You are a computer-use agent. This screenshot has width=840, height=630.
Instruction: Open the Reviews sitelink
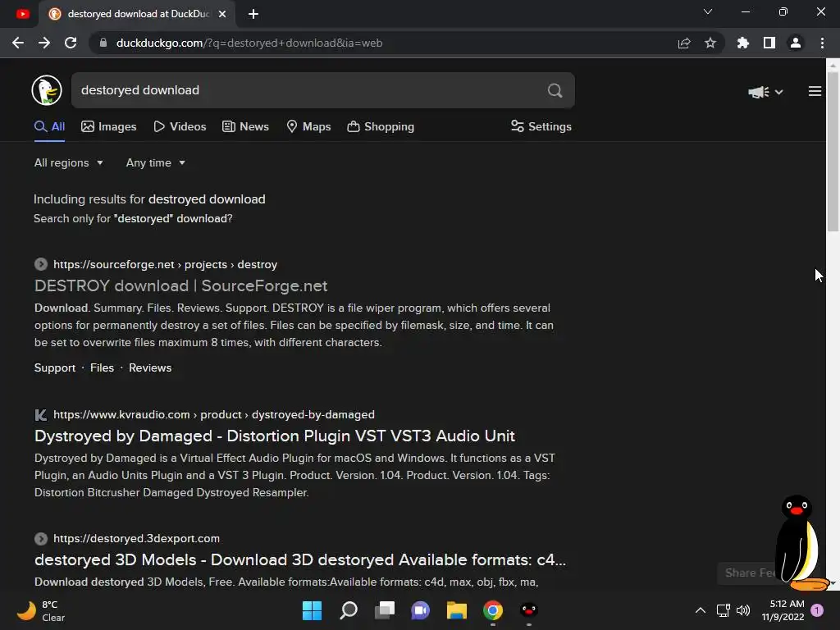[150, 368]
